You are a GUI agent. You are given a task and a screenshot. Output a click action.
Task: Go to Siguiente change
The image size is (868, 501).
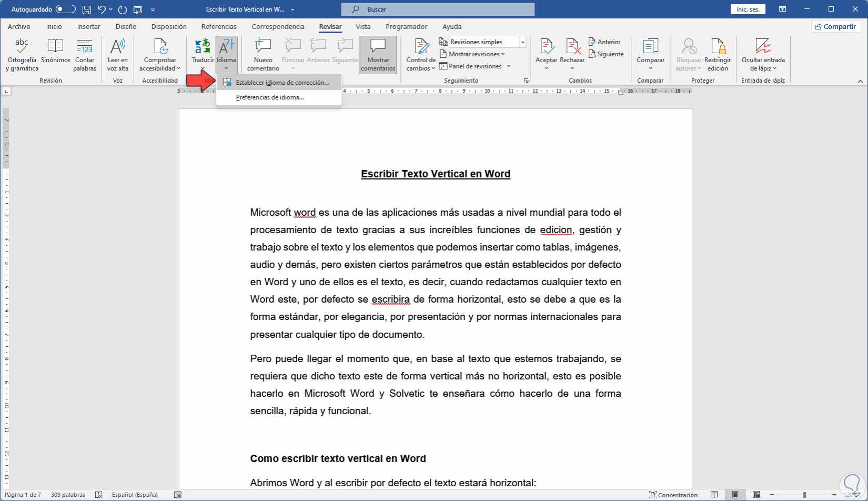[x=606, y=54]
